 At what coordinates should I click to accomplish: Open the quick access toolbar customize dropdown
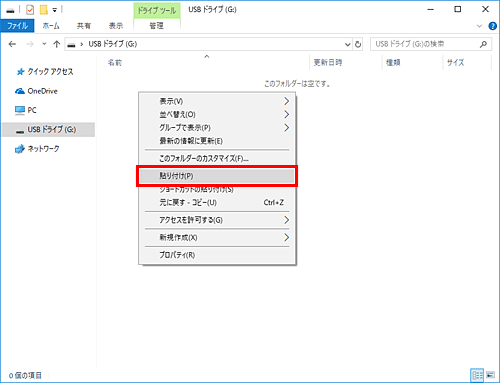(x=55, y=10)
